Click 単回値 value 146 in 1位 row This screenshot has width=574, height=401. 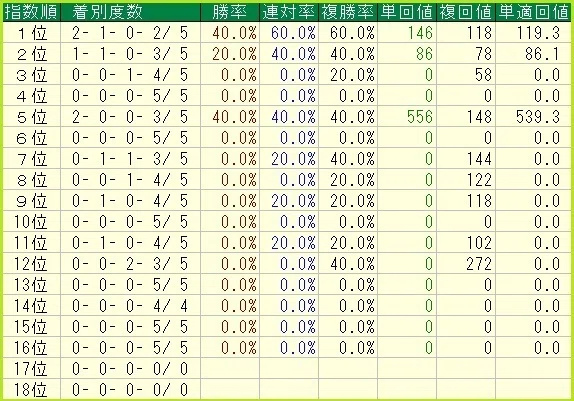tap(420, 33)
